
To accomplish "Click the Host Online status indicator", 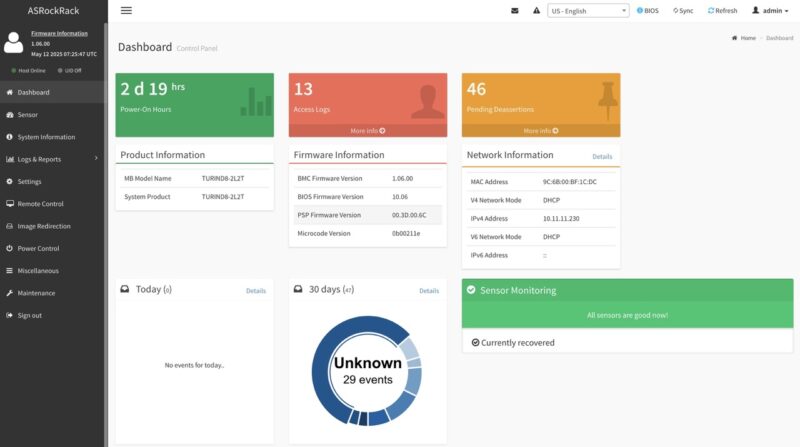I will click(x=29, y=70).
